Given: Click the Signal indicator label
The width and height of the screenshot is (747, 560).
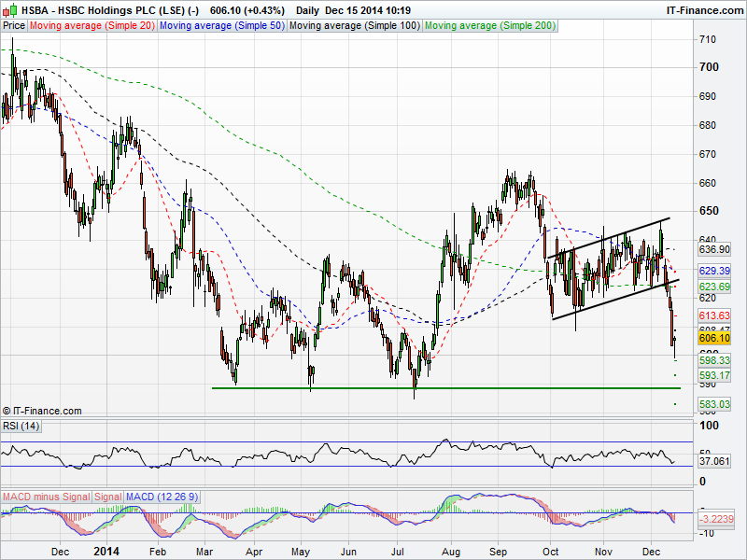Looking at the screenshot, I should [x=107, y=497].
